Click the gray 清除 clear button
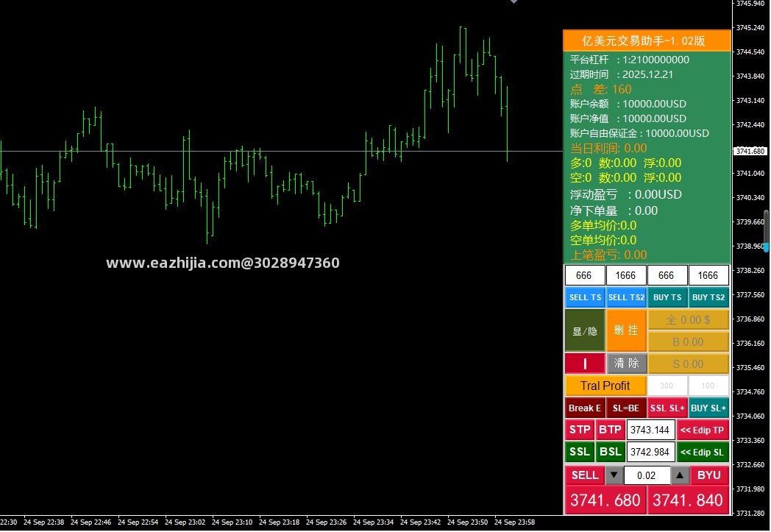 [626, 363]
